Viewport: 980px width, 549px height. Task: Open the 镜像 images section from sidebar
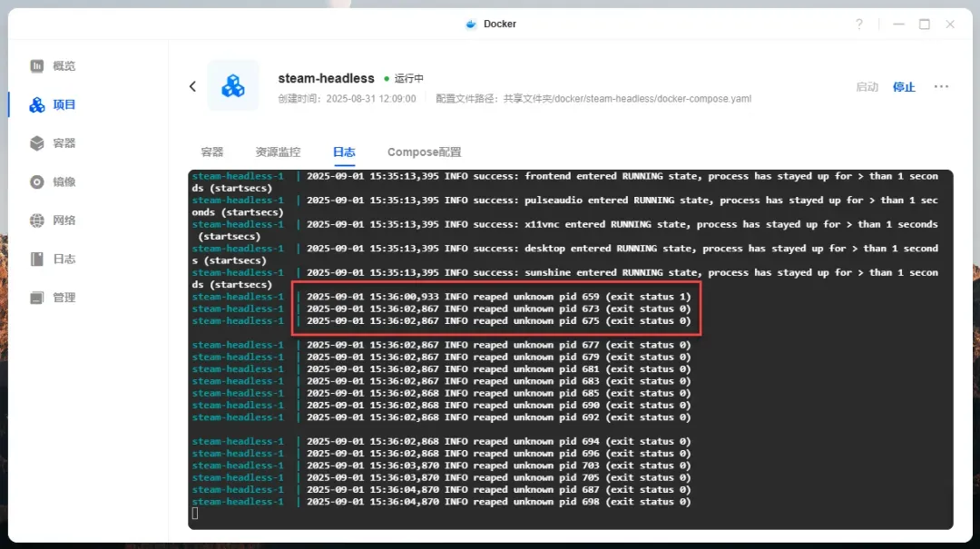point(52,181)
